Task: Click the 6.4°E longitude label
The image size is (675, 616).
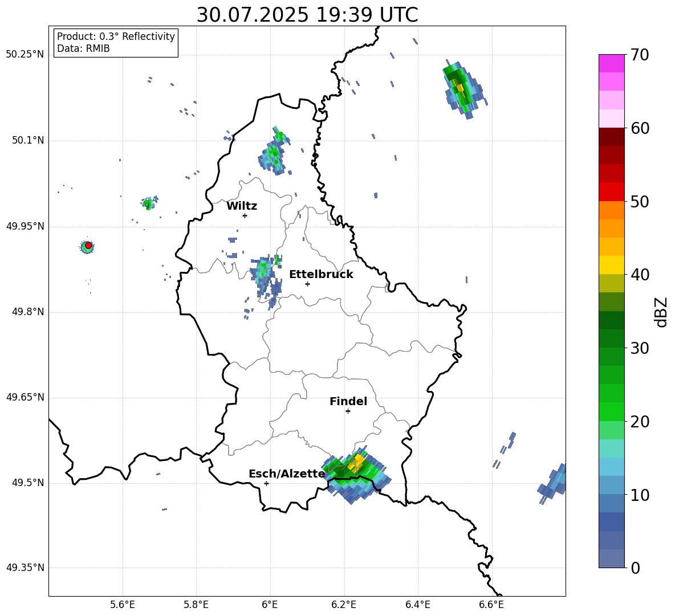Action: 417,605
